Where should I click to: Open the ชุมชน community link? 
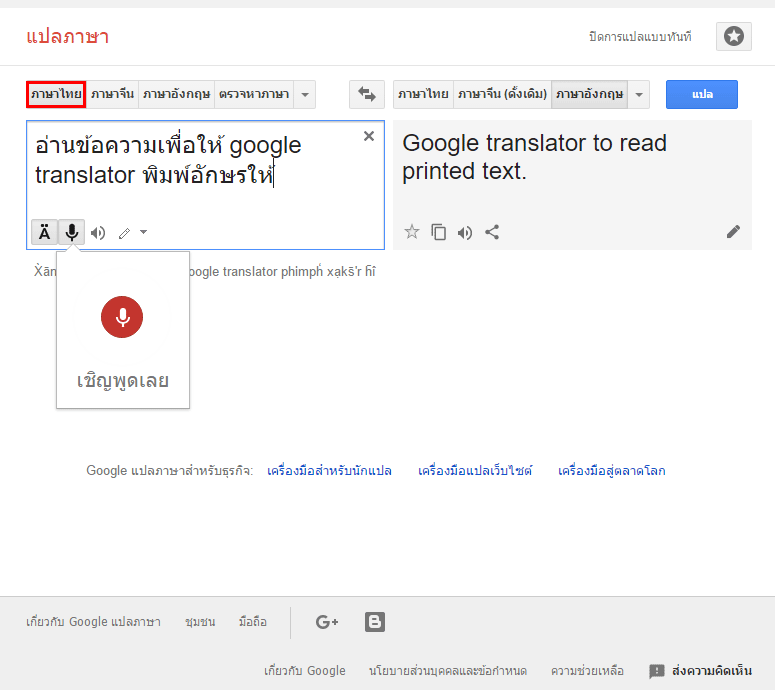[200, 622]
